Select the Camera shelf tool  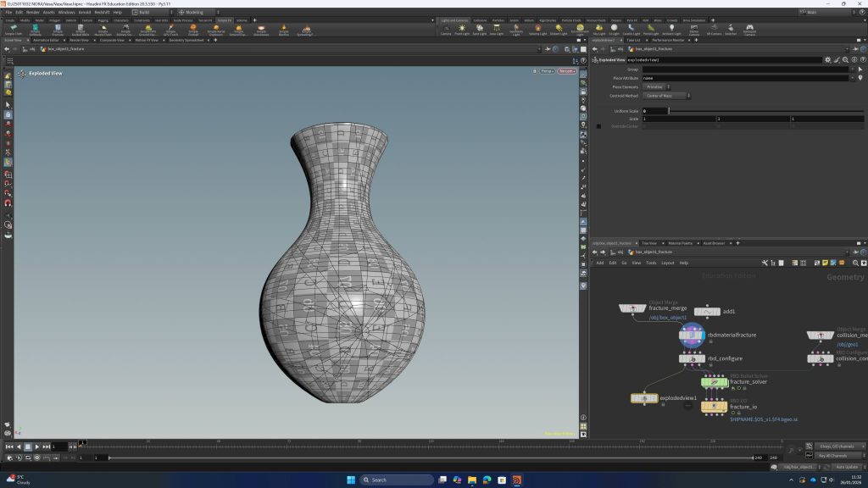click(x=445, y=29)
